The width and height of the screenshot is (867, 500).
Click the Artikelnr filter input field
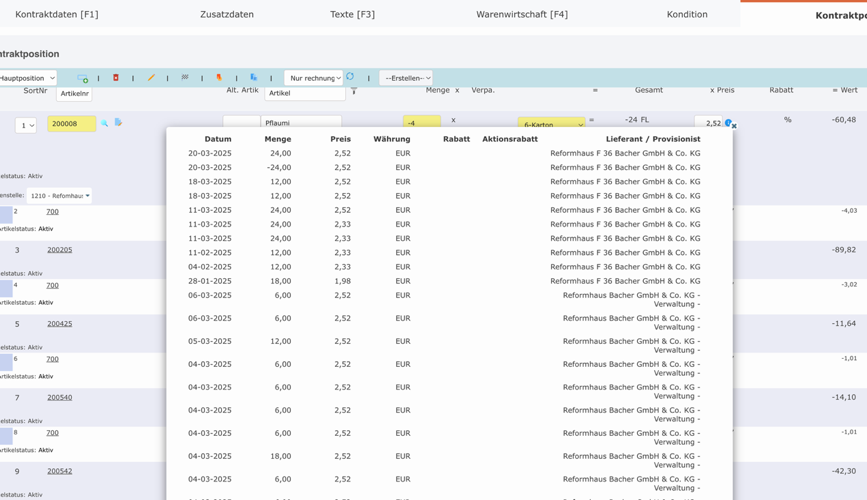click(x=74, y=93)
